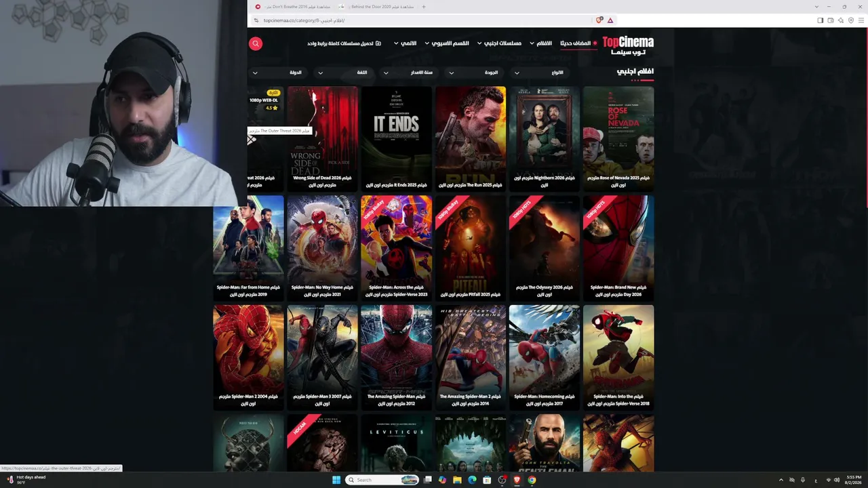868x488 pixels.
Task: Expand the سنة الاصدار release year dropdown
Action: pos(408,73)
